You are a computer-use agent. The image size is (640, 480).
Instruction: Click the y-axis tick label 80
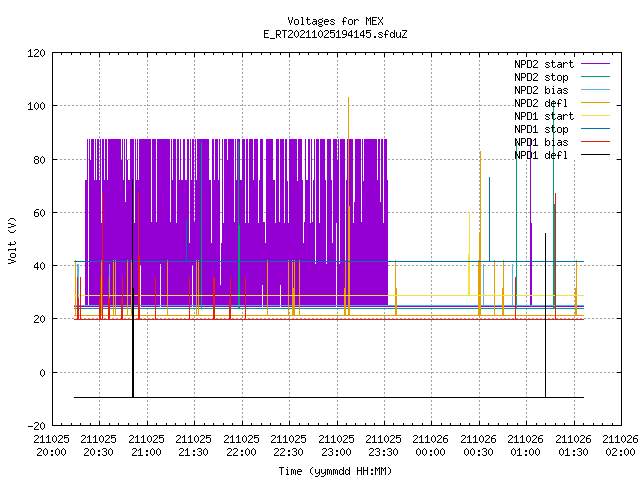pos(39,160)
